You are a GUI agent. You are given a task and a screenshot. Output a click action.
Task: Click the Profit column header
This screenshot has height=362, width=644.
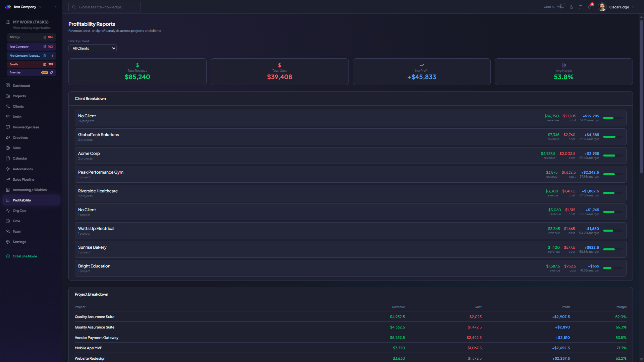[x=566, y=307]
